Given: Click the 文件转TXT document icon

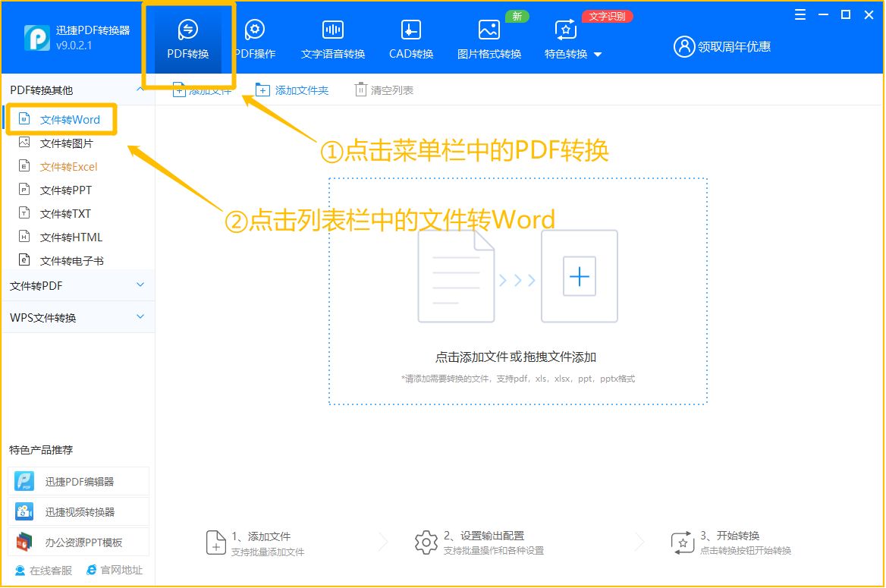Looking at the screenshot, I should pos(24,212).
